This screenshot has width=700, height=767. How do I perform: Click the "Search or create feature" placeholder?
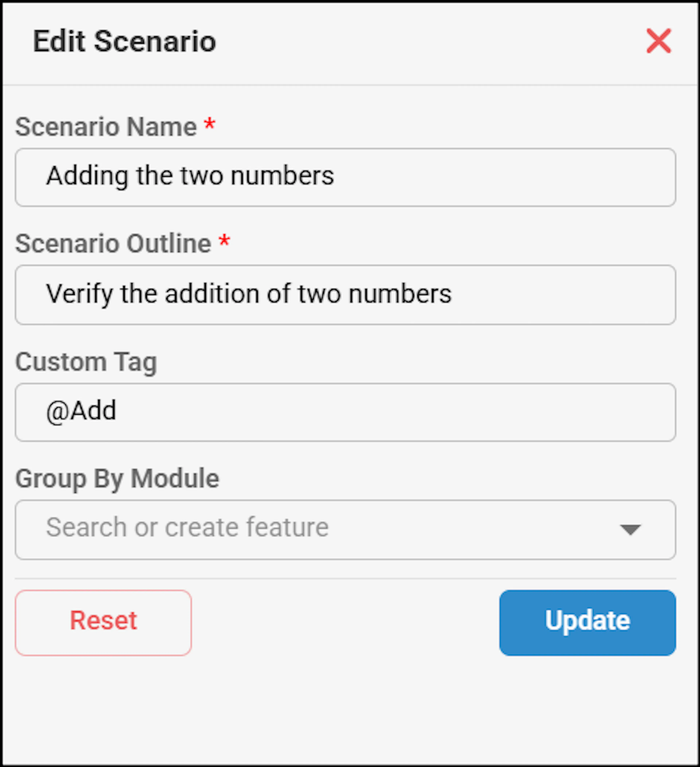coord(187,527)
